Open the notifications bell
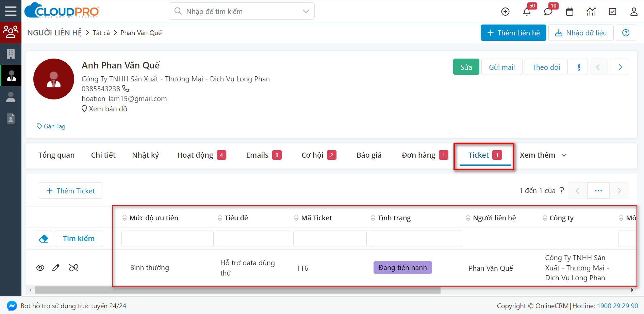The width and height of the screenshot is (644, 314). coord(527,12)
